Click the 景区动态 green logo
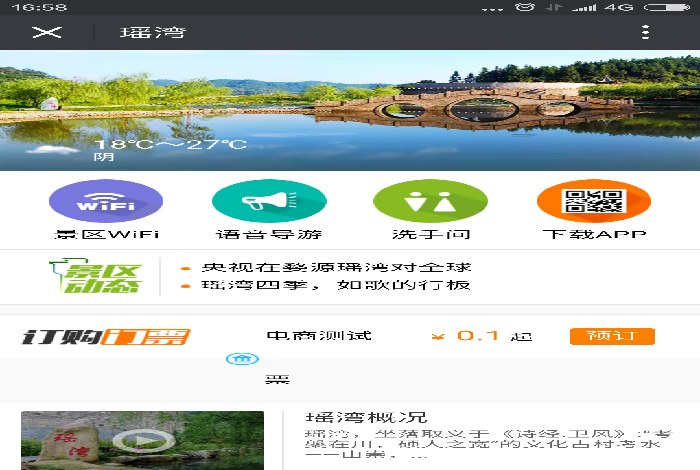The height and width of the screenshot is (470, 700). point(96,277)
